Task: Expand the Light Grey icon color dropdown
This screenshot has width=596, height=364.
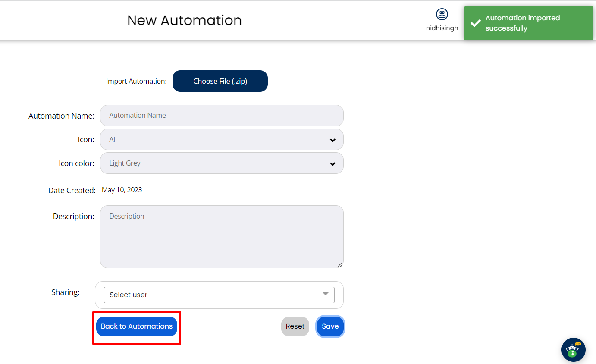Action: [216, 163]
